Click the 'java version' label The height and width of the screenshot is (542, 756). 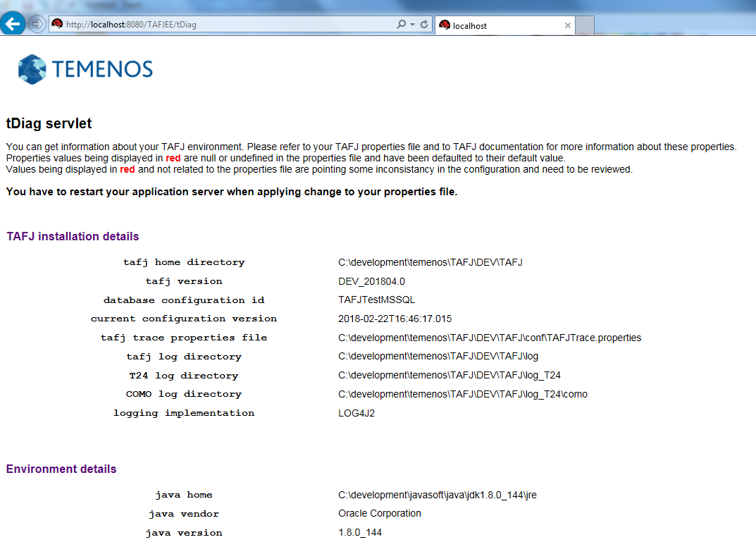pyautogui.click(x=184, y=532)
